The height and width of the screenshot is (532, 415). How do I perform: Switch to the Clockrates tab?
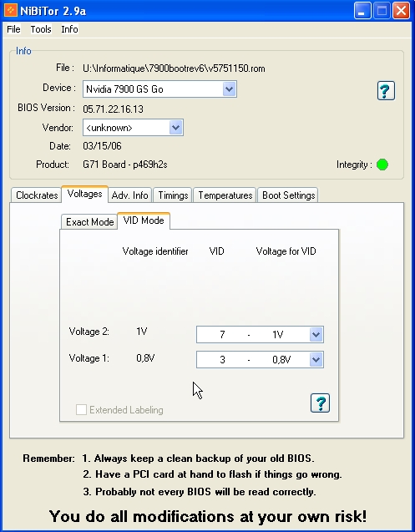tap(37, 195)
